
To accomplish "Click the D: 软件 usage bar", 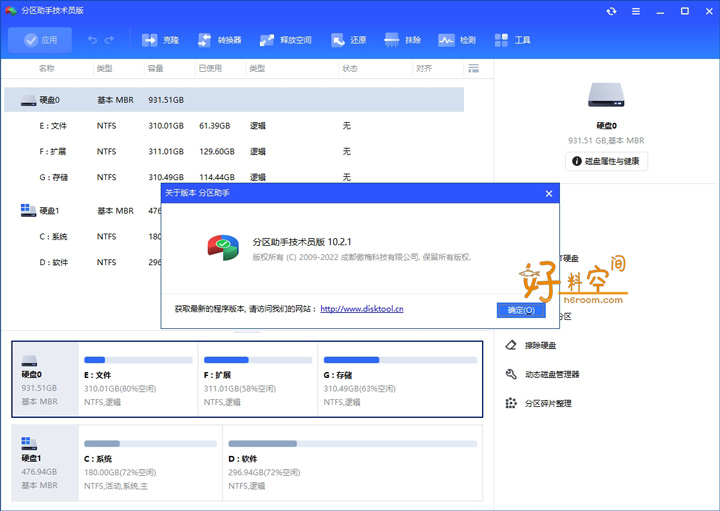I will (353, 444).
